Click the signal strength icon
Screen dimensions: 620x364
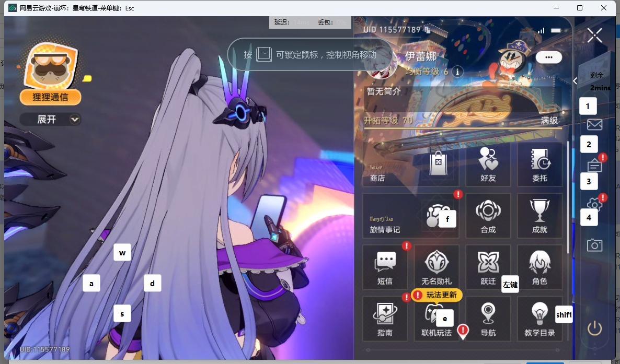[x=541, y=30]
